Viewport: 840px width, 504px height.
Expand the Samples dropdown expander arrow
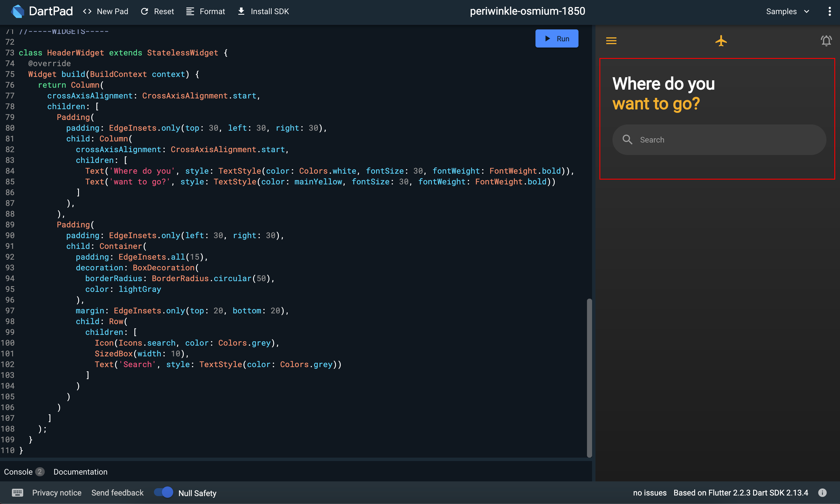[x=806, y=11]
